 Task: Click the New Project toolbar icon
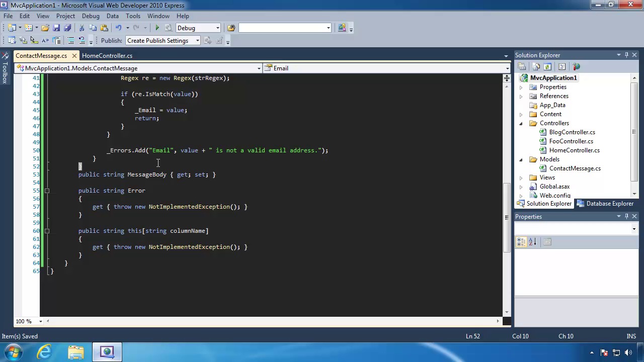pyautogui.click(x=12, y=28)
